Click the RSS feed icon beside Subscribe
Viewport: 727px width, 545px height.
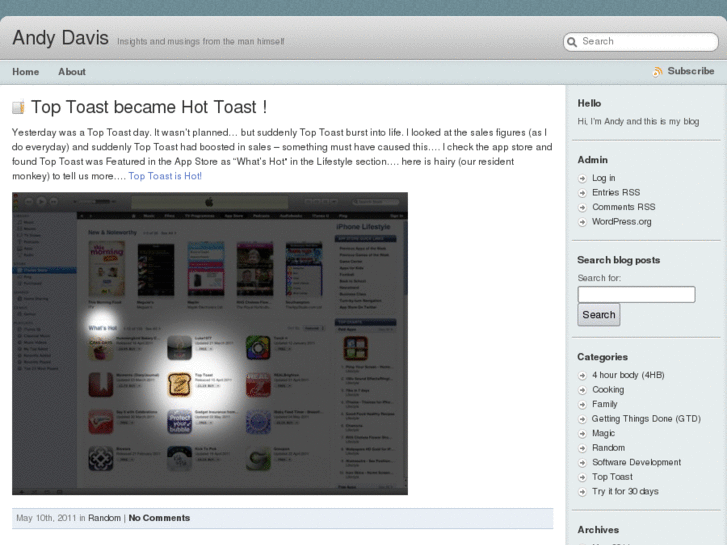tap(657, 72)
